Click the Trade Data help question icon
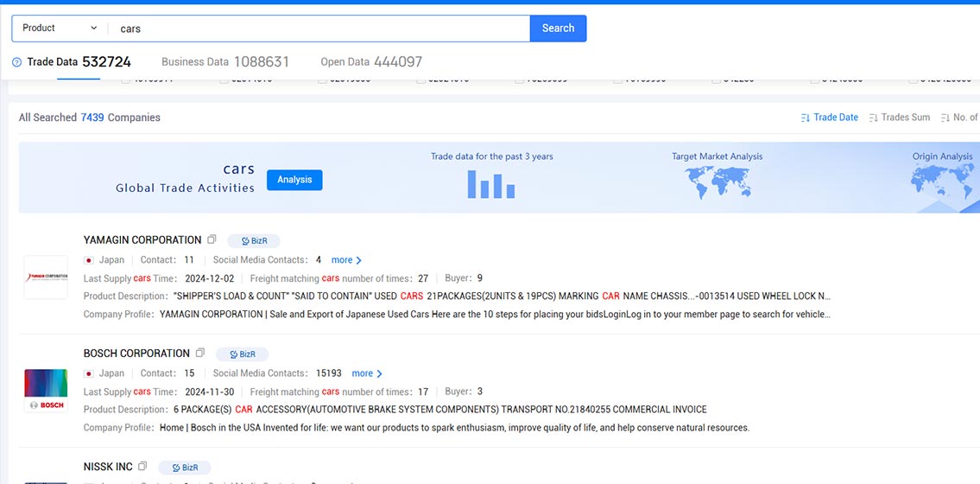The height and width of the screenshot is (484, 980). point(17,62)
